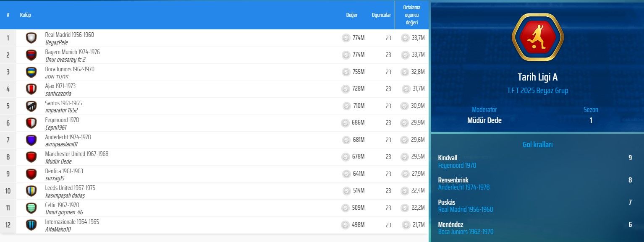Image resolution: width=644 pixels, height=242 pixels.
Task: Click the coin icon beside 30,9M average
Action: pyautogui.click(x=404, y=106)
